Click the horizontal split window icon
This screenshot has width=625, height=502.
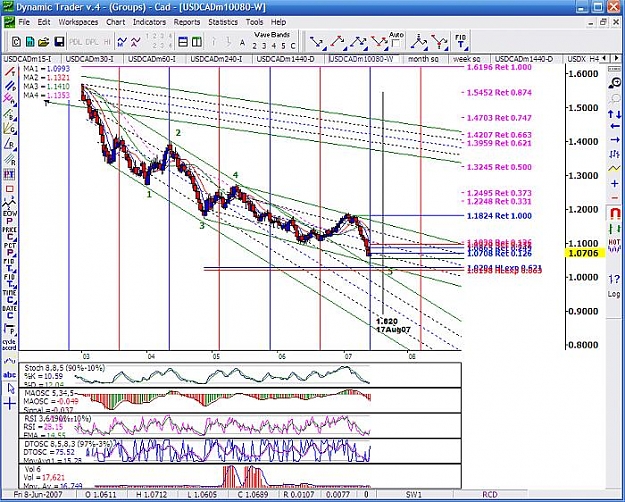coord(183,41)
